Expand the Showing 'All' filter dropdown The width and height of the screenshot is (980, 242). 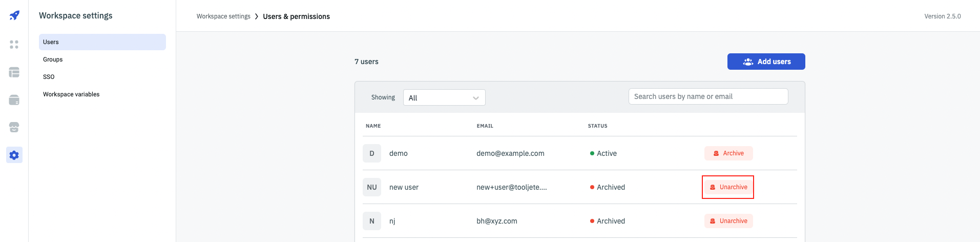coord(444,97)
